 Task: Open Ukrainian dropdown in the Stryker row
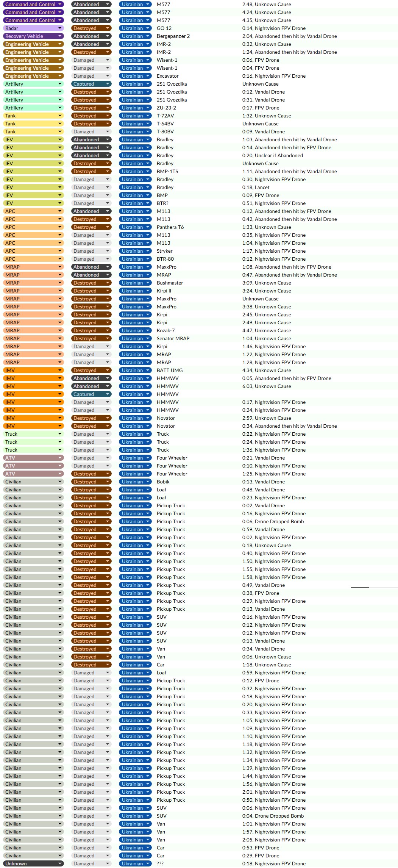[135, 251]
